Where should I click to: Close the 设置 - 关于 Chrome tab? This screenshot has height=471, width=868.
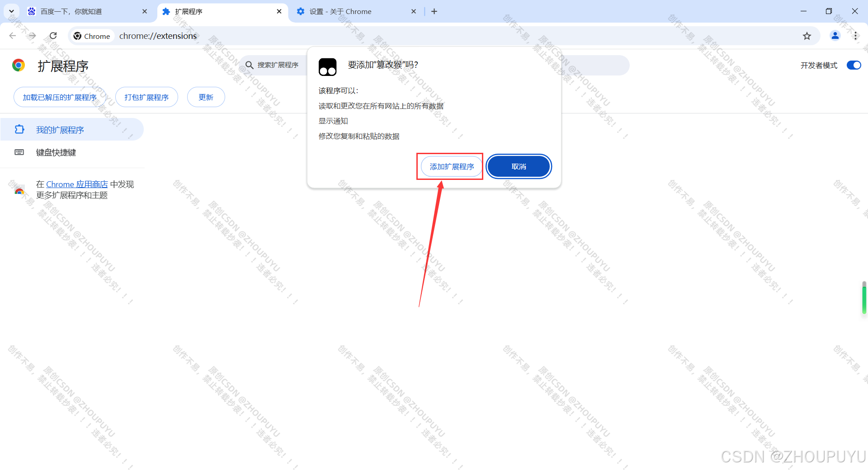point(413,11)
